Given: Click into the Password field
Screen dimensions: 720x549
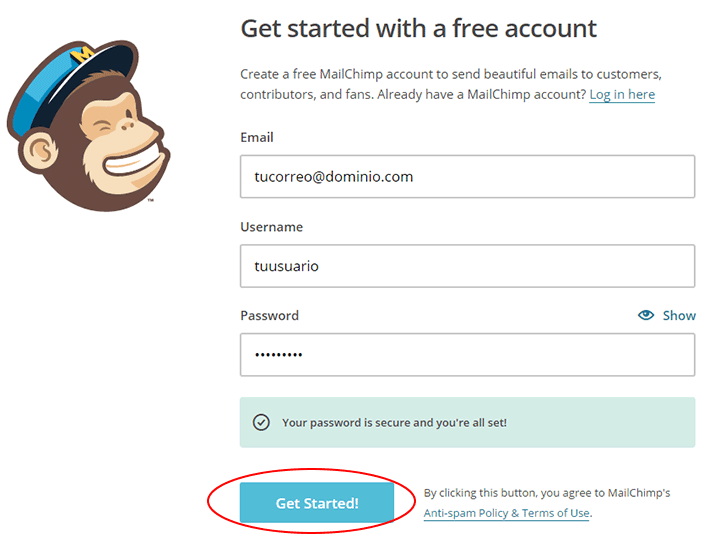Looking at the screenshot, I should coord(467,354).
